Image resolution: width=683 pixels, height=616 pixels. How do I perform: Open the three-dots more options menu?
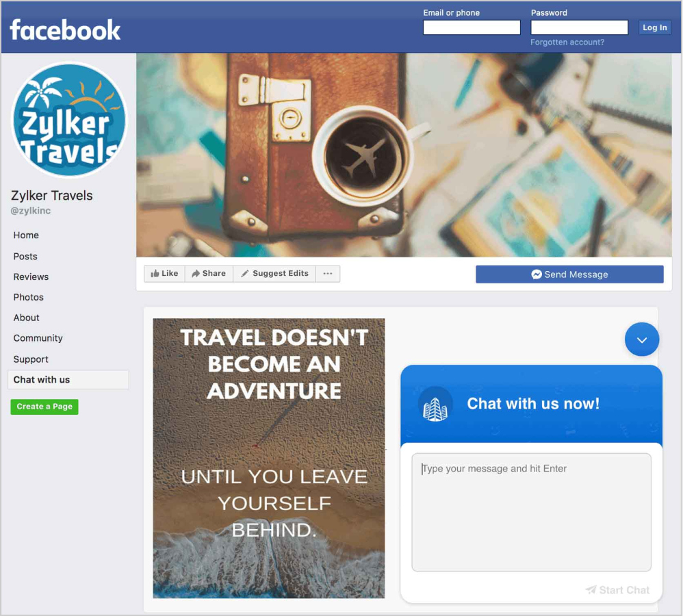[x=328, y=274]
